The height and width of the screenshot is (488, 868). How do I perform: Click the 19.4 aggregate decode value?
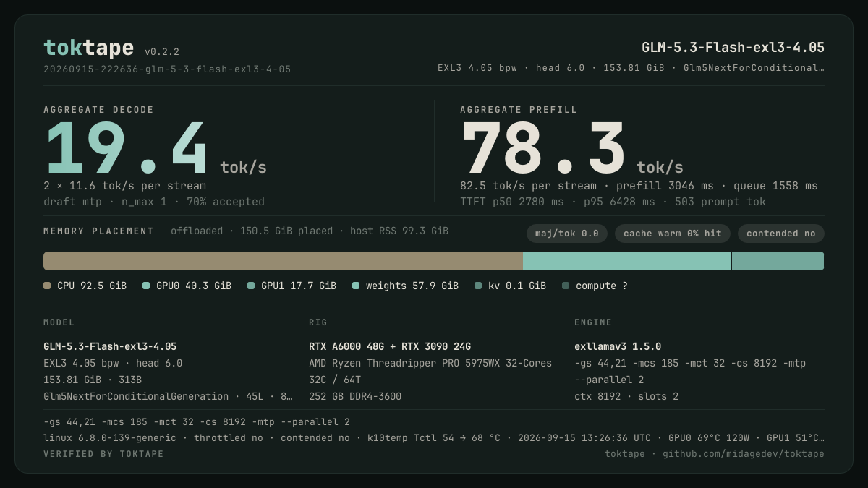126,148
